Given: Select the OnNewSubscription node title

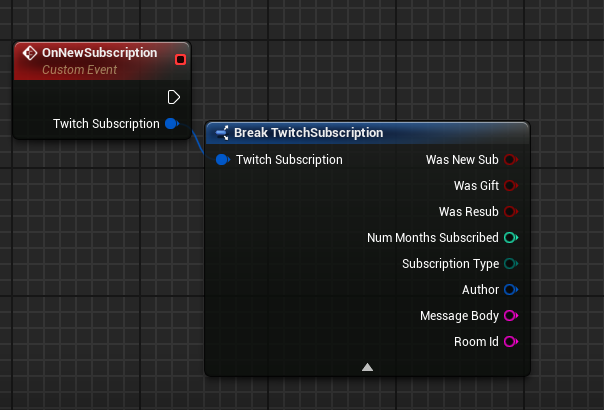Looking at the screenshot, I should [x=99, y=53].
